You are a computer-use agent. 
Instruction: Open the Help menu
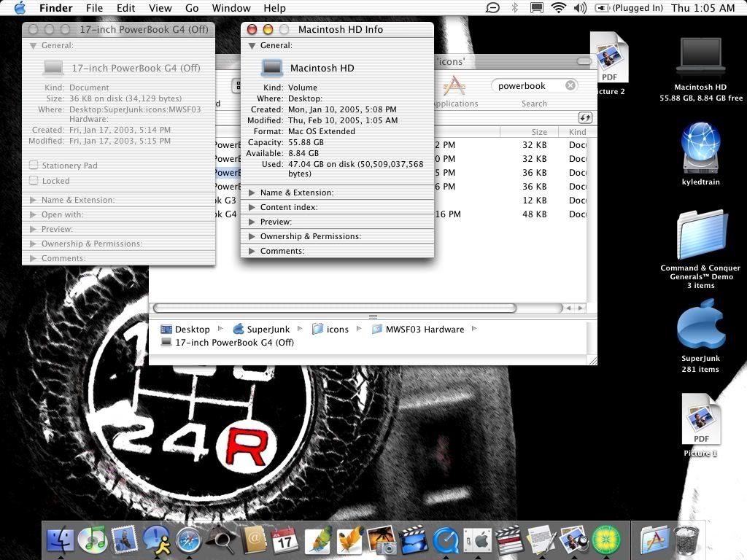click(274, 8)
